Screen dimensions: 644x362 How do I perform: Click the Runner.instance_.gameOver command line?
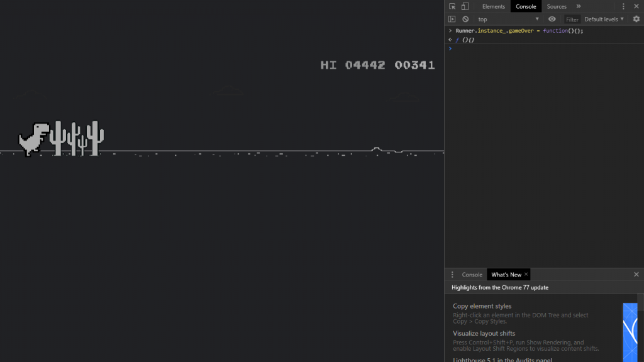point(519,31)
